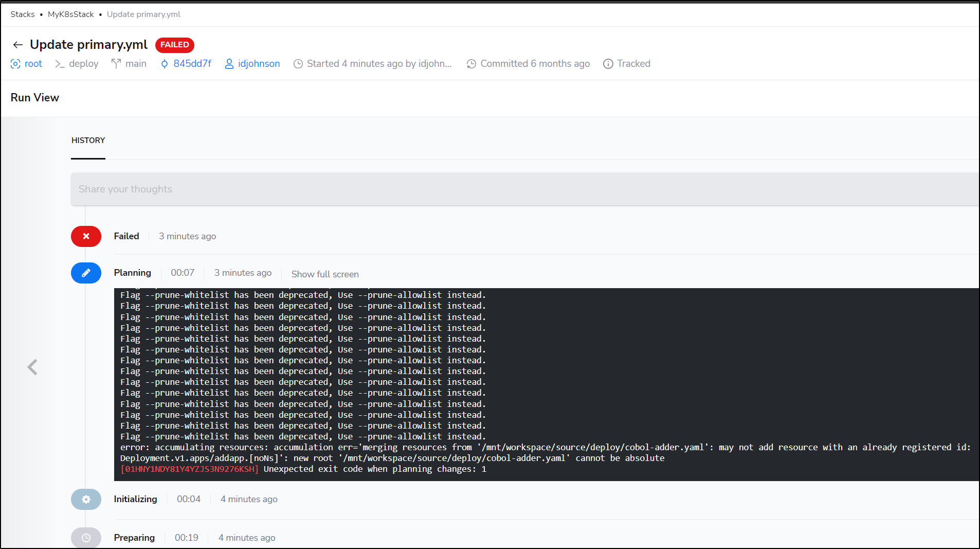Click the left chevron to expand sidebar
Image resolution: width=980 pixels, height=549 pixels.
(x=32, y=367)
